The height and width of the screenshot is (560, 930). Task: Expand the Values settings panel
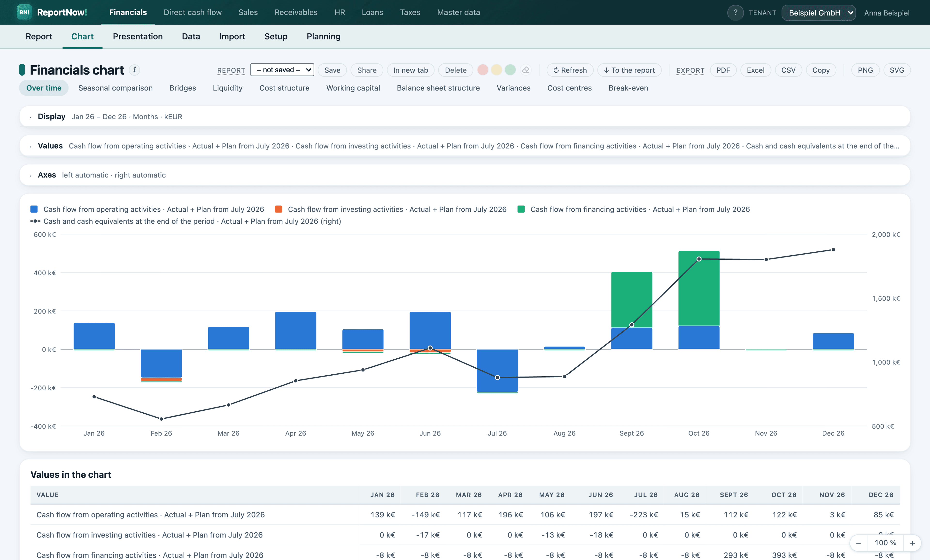[x=465, y=146]
